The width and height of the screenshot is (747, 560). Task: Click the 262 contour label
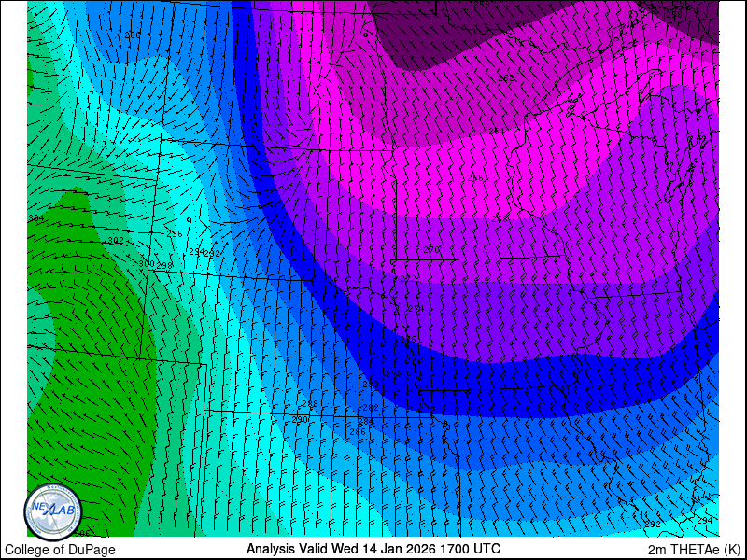click(x=506, y=78)
